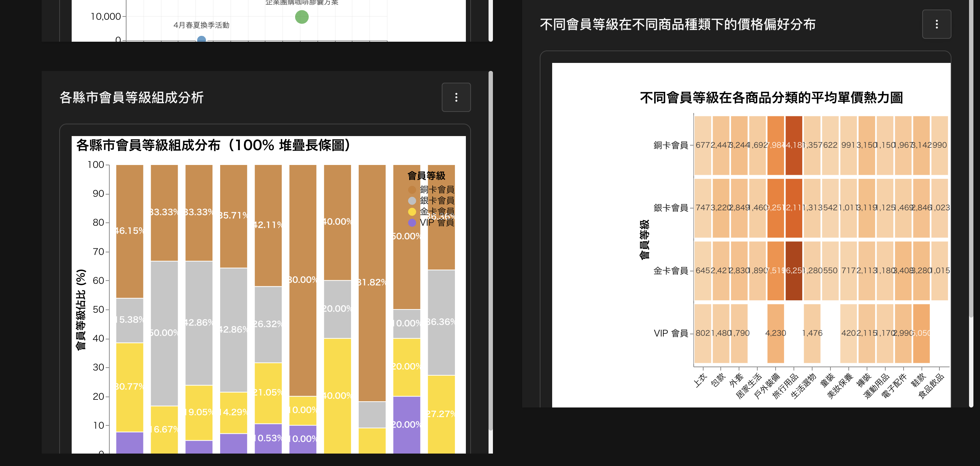Click the 生活選物 heatmap column label
The width and height of the screenshot is (980, 466).
point(803,386)
